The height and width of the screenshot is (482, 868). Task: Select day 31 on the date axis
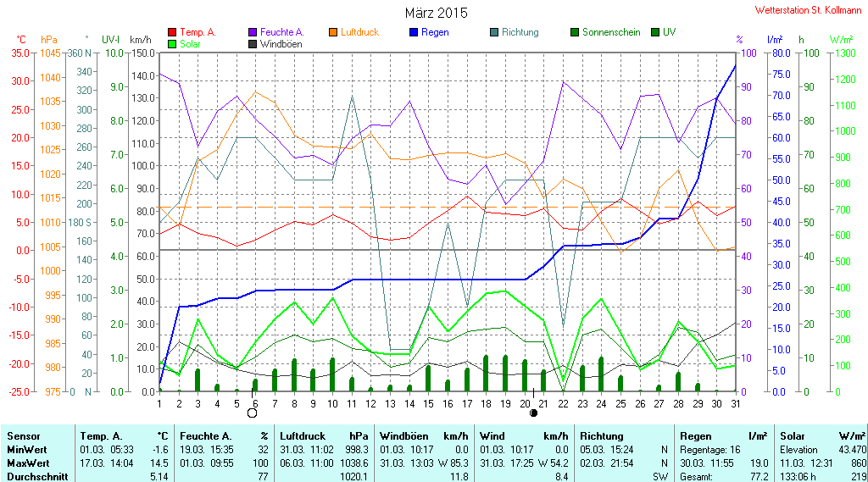(736, 404)
